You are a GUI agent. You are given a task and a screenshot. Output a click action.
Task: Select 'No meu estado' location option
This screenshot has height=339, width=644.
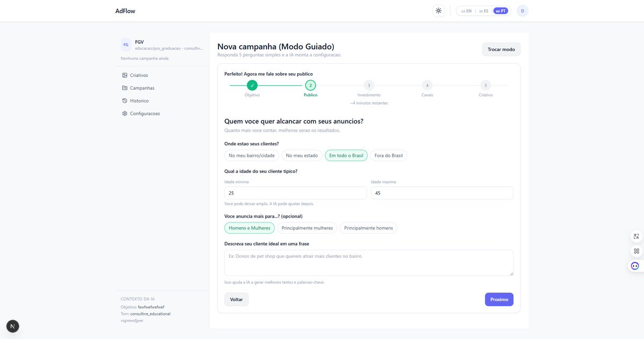click(302, 155)
